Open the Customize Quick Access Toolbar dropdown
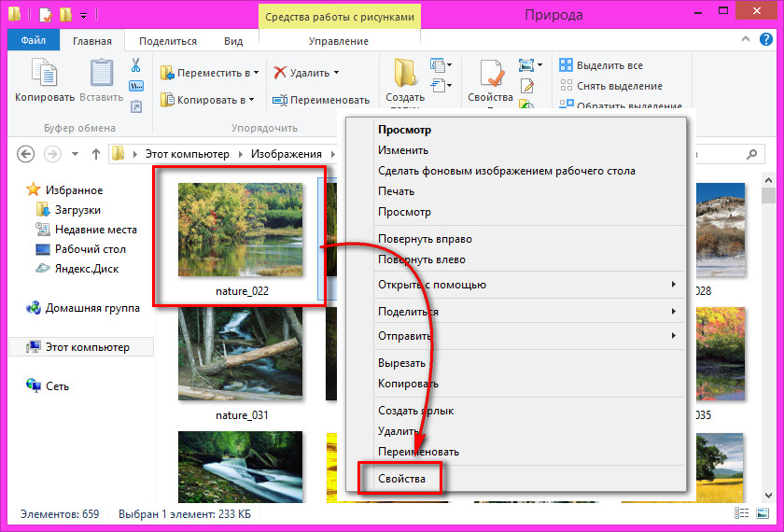Image resolution: width=784 pixels, height=532 pixels. [83, 16]
